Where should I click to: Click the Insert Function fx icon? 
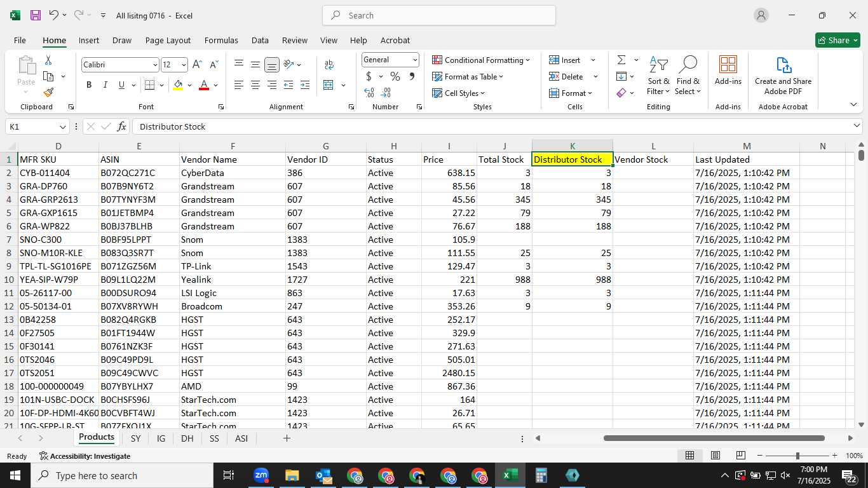pos(122,126)
